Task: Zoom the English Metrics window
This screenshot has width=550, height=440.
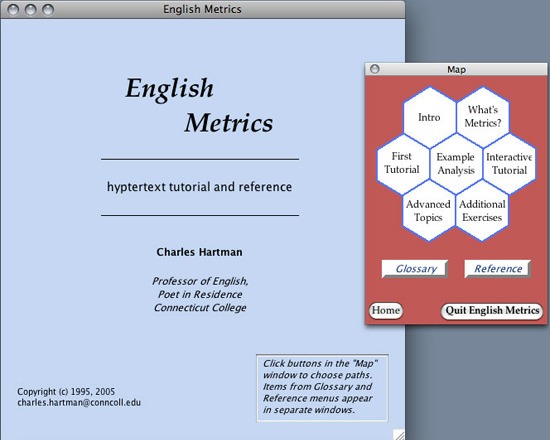Action: click(48, 9)
